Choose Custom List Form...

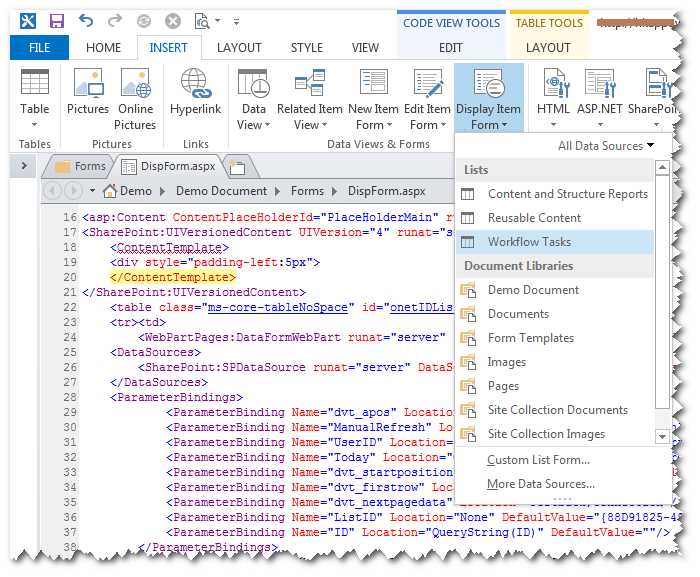(x=538, y=460)
